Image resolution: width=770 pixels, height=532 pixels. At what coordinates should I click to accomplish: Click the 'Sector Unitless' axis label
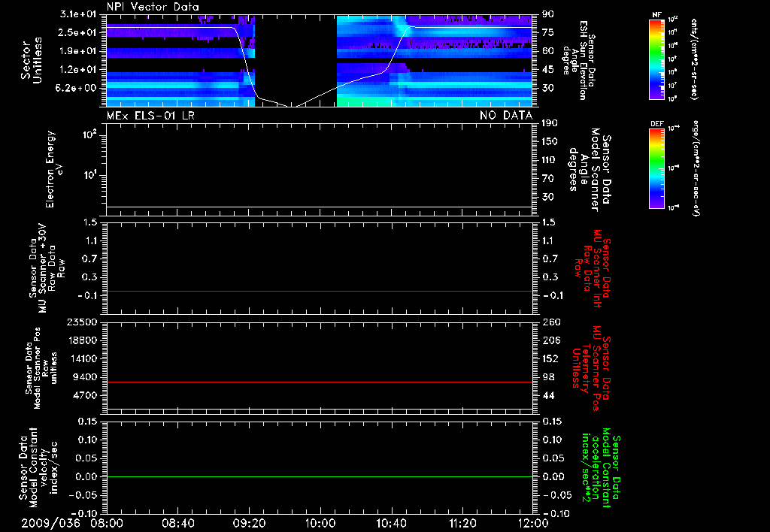tap(32, 60)
